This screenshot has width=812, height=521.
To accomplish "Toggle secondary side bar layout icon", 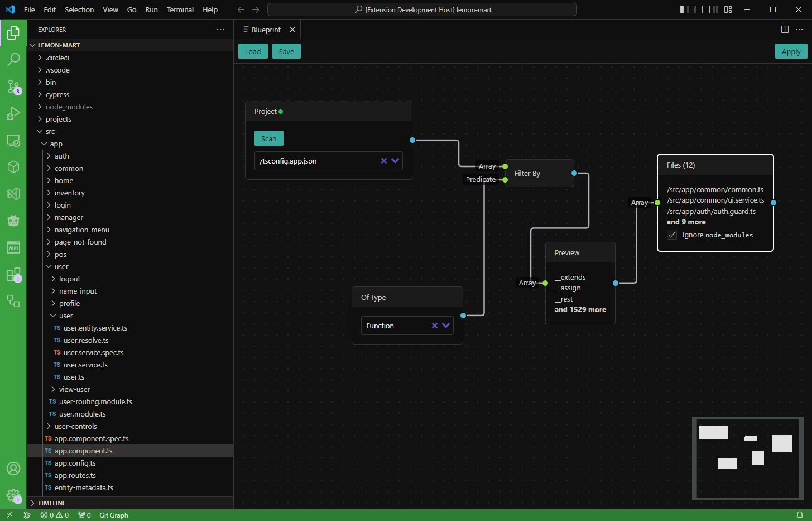I will point(713,9).
